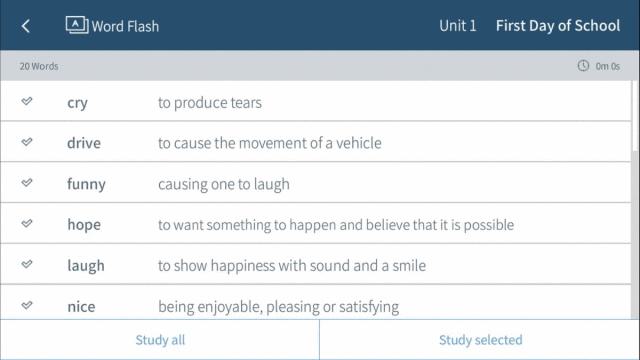Toggle the checkmark for 'funny'
Screen dimensions: 640x360
point(27,182)
